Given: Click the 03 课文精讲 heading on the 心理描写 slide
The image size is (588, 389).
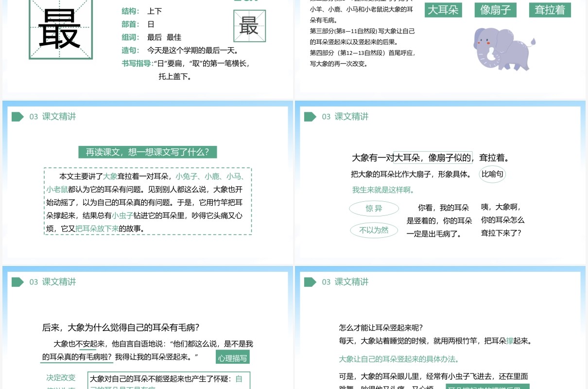Looking at the screenshot, I should click(x=52, y=282).
